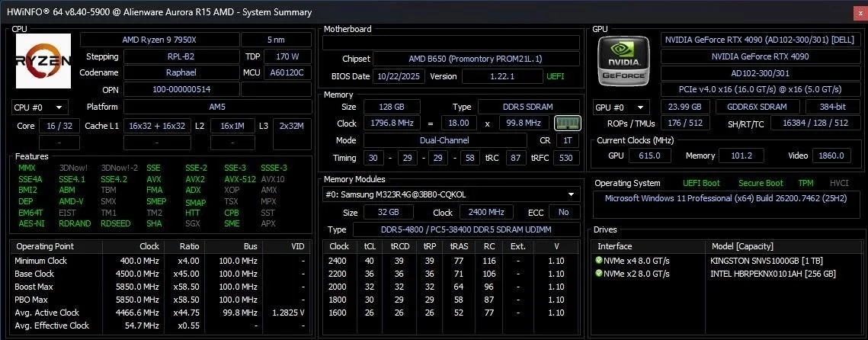Open the CPU #0 selector dropdown
This screenshot has width=868, height=340.
pos(40,107)
